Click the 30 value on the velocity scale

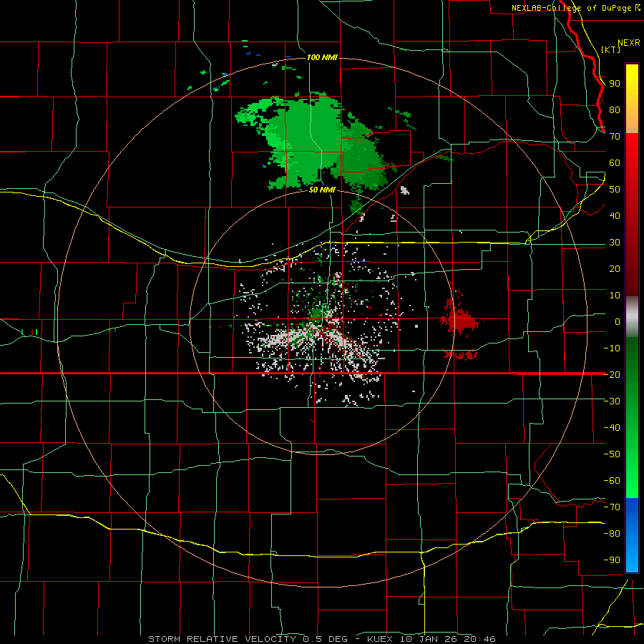(x=615, y=243)
